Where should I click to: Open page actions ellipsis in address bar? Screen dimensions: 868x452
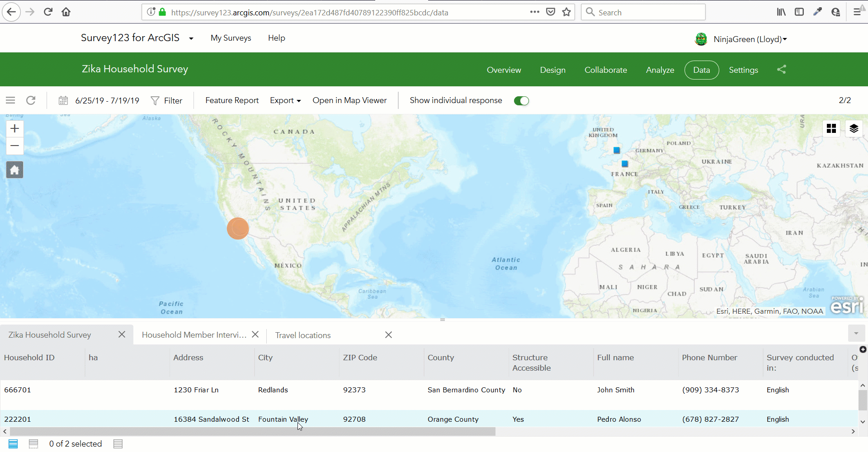coord(535,12)
